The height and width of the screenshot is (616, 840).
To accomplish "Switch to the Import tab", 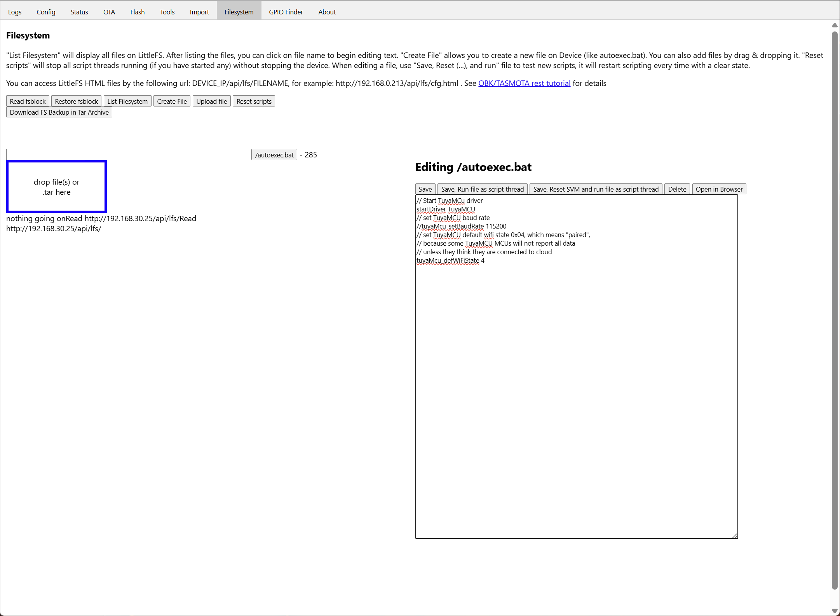I will [199, 12].
